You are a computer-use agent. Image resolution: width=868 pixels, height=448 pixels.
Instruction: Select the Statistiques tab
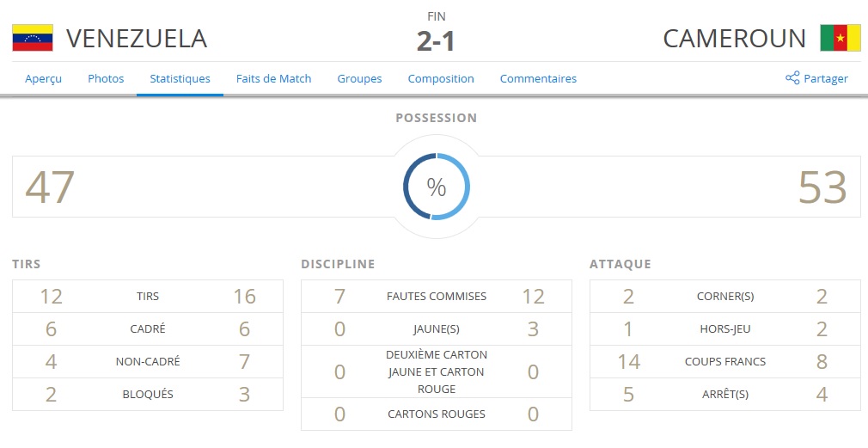[x=180, y=78]
